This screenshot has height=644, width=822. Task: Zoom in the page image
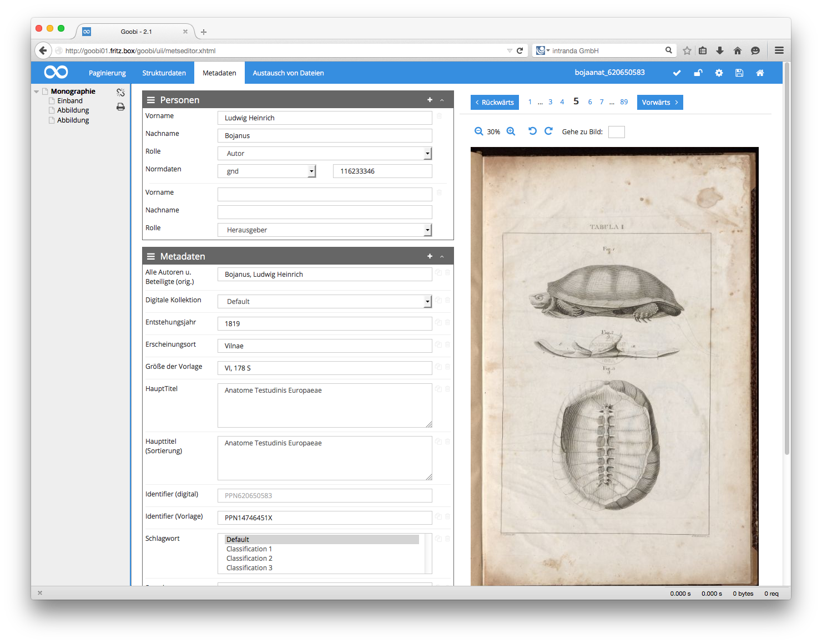click(511, 131)
